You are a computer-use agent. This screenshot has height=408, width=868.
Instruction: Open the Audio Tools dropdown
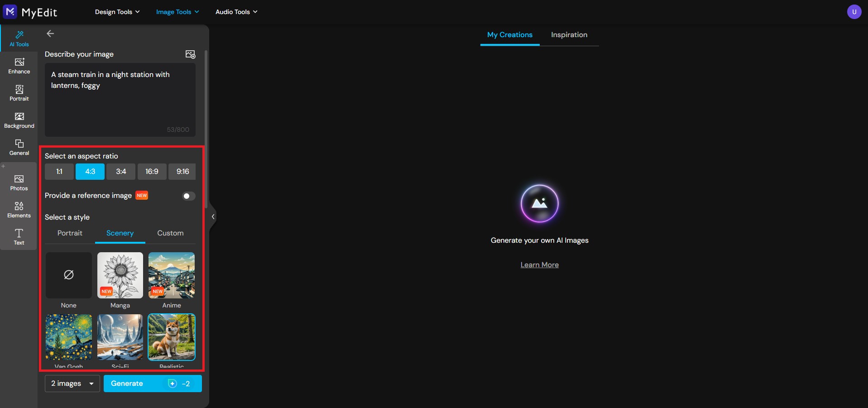[236, 12]
